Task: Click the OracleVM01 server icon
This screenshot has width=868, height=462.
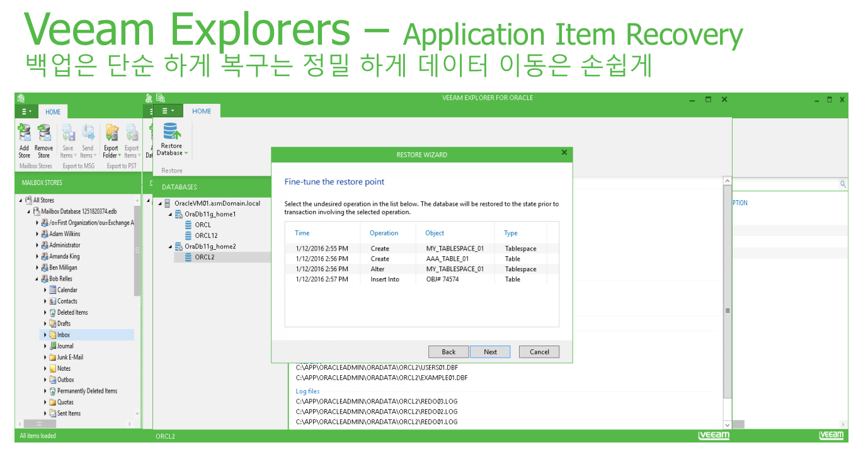Action: click(167, 203)
